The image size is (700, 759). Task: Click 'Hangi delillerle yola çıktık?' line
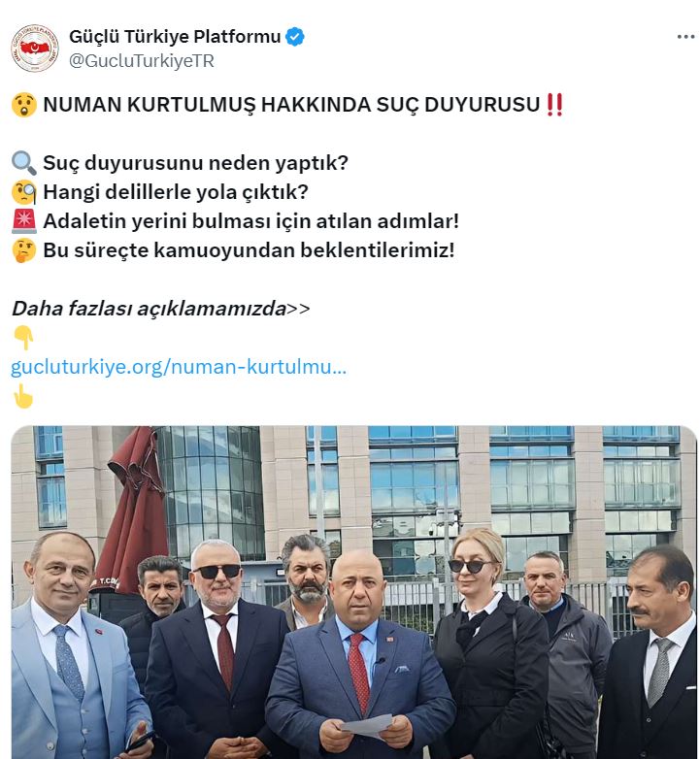pos(176,192)
